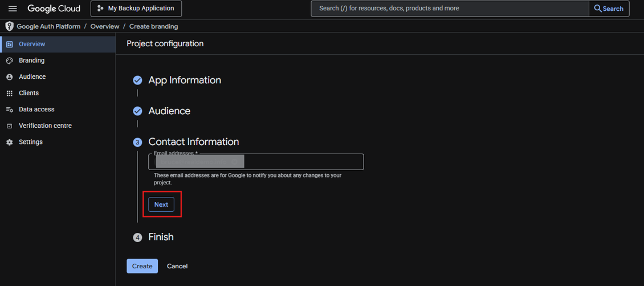Click the Overview dashboard icon

click(x=10, y=44)
